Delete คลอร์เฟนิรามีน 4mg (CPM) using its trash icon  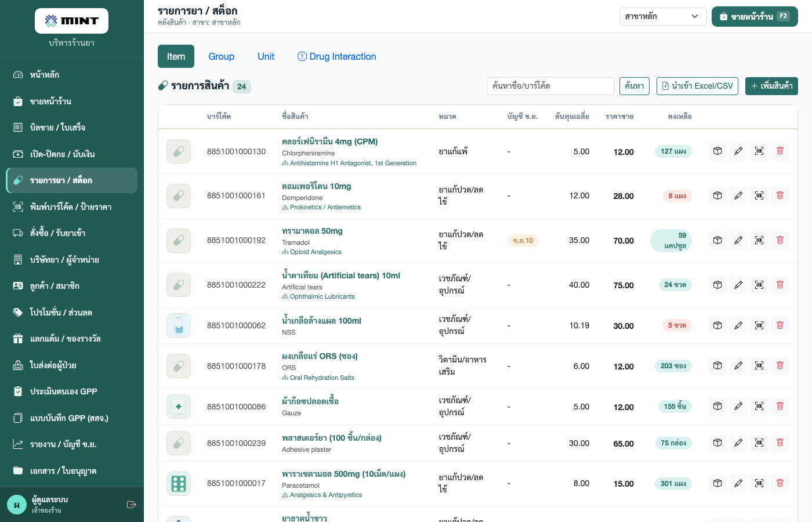pyautogui.click(x=780, y=151)
